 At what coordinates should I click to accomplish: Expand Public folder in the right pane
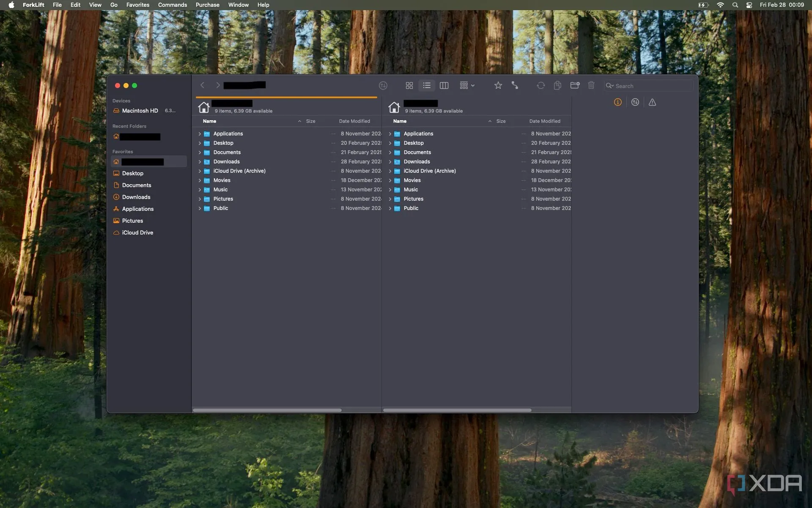tap(390, 208)
